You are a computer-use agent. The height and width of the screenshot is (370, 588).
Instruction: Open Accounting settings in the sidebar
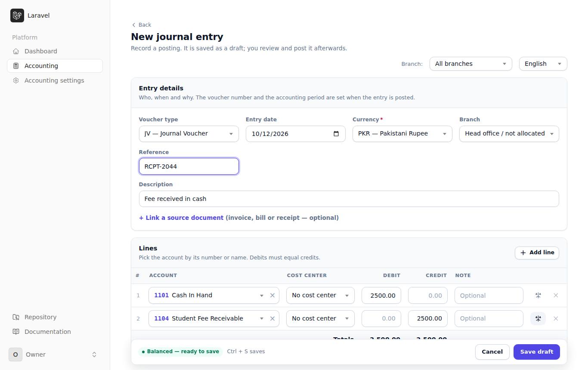point(55,80)
